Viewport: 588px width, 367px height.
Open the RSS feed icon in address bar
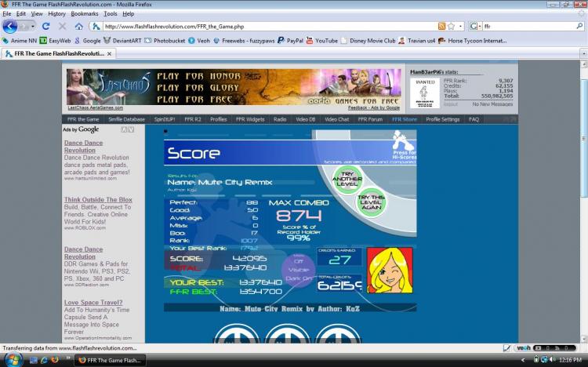tap(441, 26)
